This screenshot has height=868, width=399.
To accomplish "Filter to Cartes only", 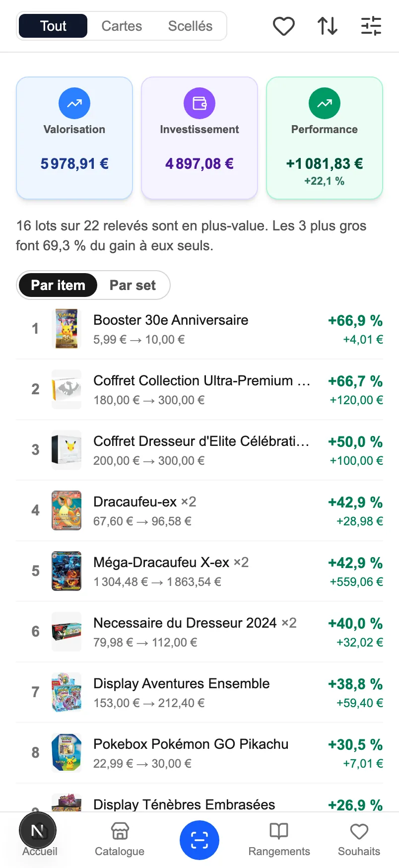I will tap(122, 26).
